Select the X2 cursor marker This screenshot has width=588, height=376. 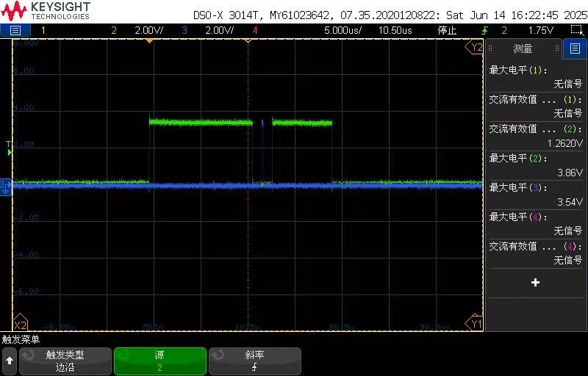(20, 324)
